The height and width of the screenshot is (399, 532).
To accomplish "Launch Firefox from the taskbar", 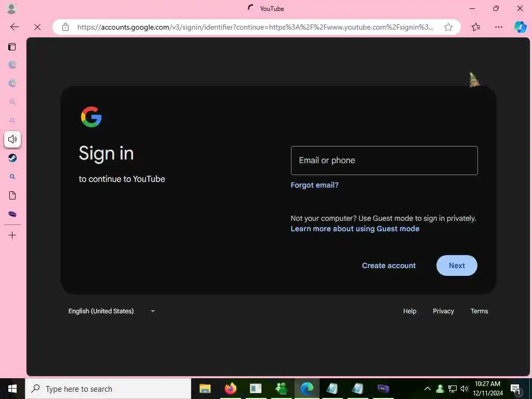I will [230, 389].
